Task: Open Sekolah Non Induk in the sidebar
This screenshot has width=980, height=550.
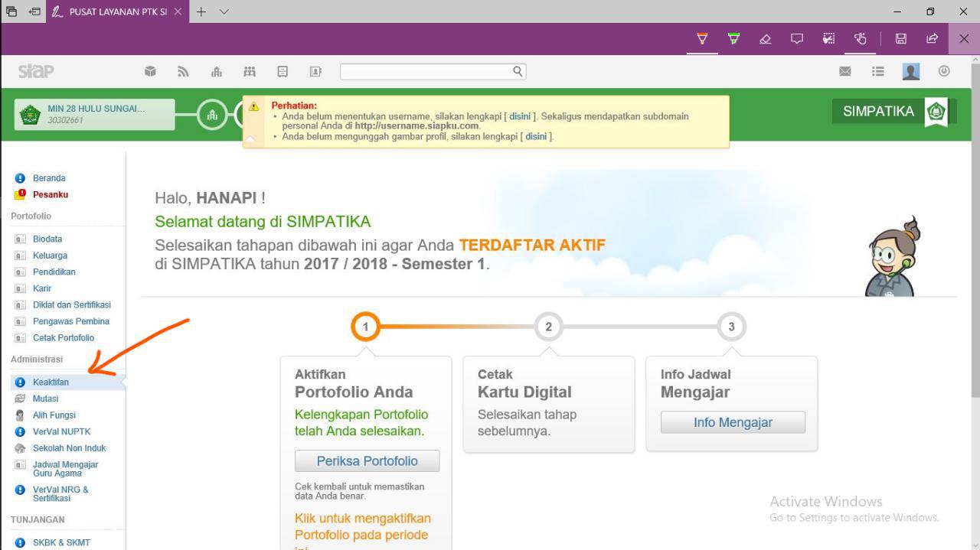Action: (x=69, y=448)
